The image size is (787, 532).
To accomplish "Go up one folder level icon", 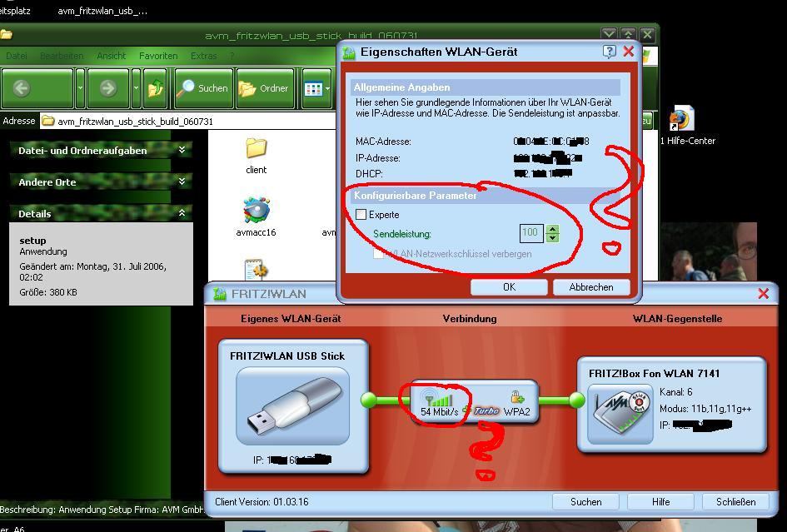I will (156, 88).
